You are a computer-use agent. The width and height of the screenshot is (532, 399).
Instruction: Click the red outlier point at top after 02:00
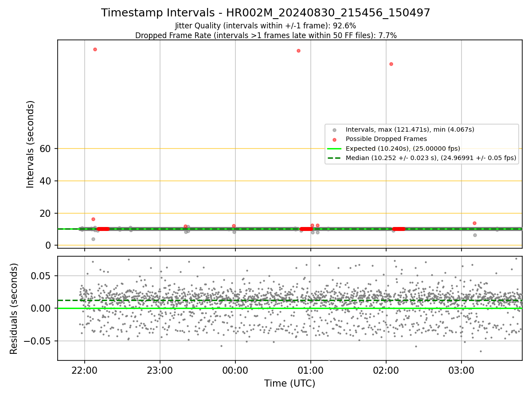(x=391, y=64)
